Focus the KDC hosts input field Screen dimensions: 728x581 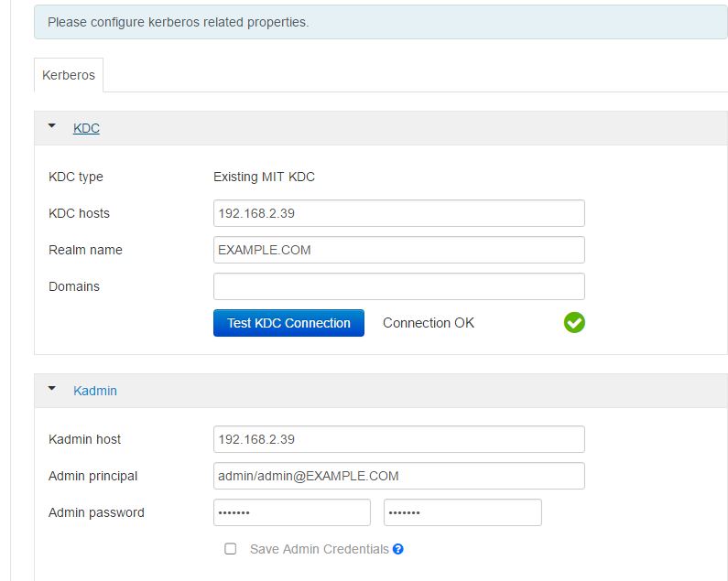coord(398,213)
